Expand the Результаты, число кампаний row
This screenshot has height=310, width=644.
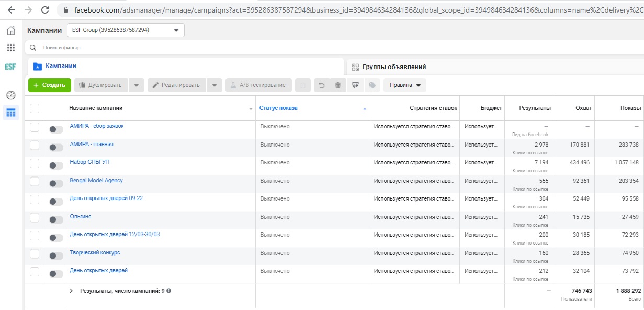click(x=71, y=291)
